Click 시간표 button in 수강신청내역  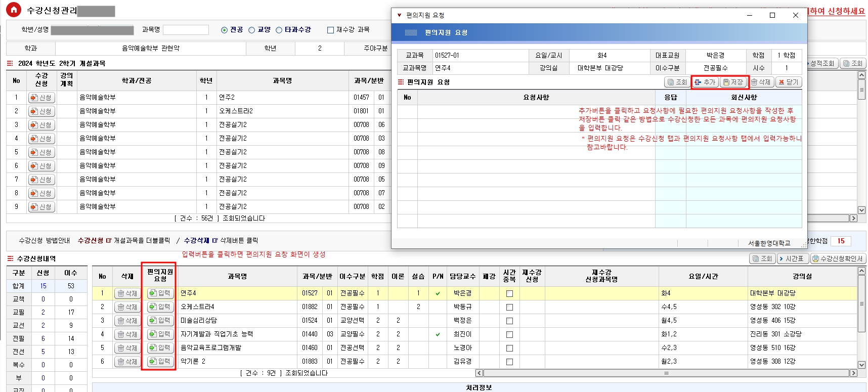pos(793,258)
